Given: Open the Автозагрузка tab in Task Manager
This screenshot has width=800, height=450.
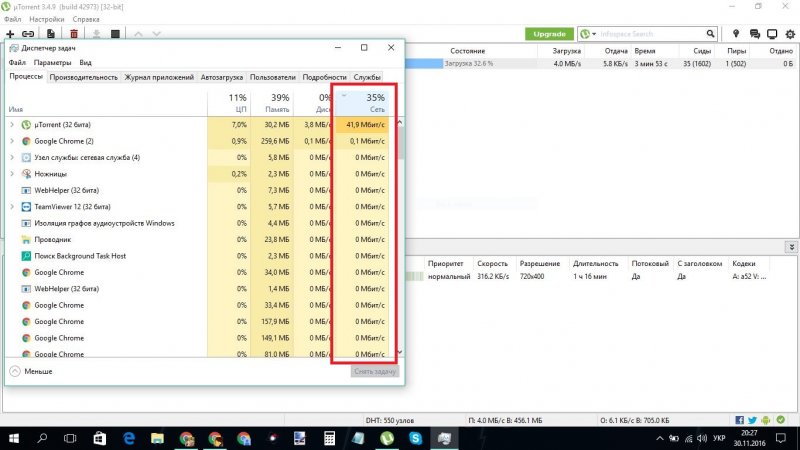Looking at the screenshot, I should pos(220,77).
